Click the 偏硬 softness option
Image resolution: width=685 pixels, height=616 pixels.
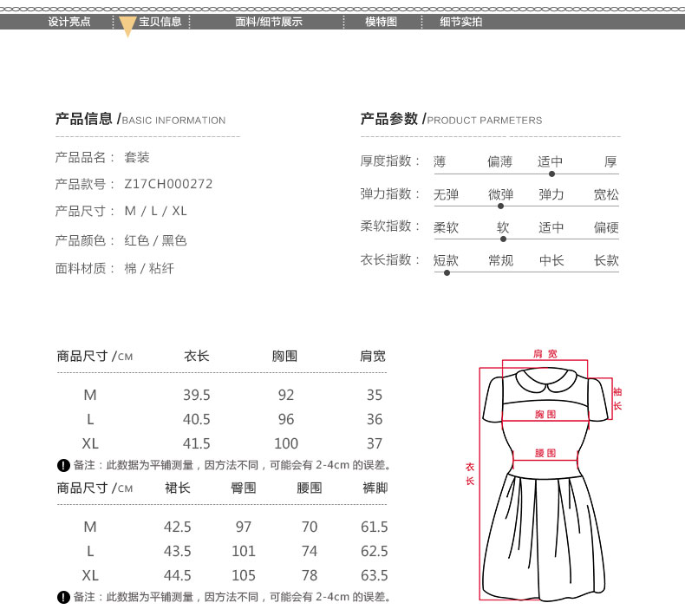pos(606,227)
